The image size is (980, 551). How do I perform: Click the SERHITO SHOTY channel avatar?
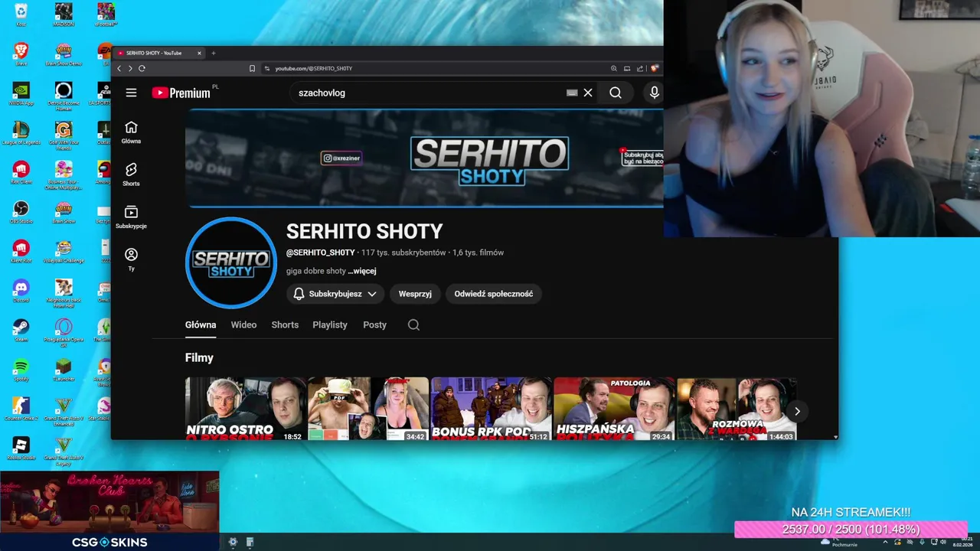point(231,262)
